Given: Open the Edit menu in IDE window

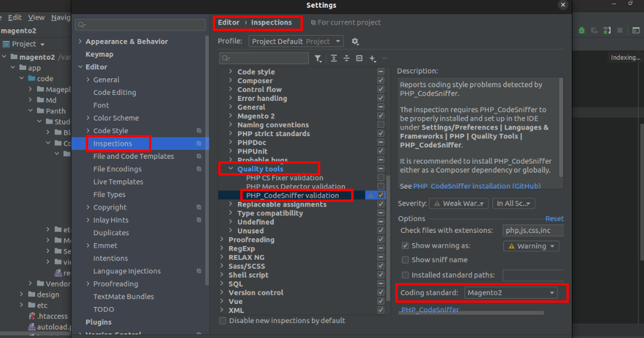Looking at the screenshot, I should (x=15, y=17).
